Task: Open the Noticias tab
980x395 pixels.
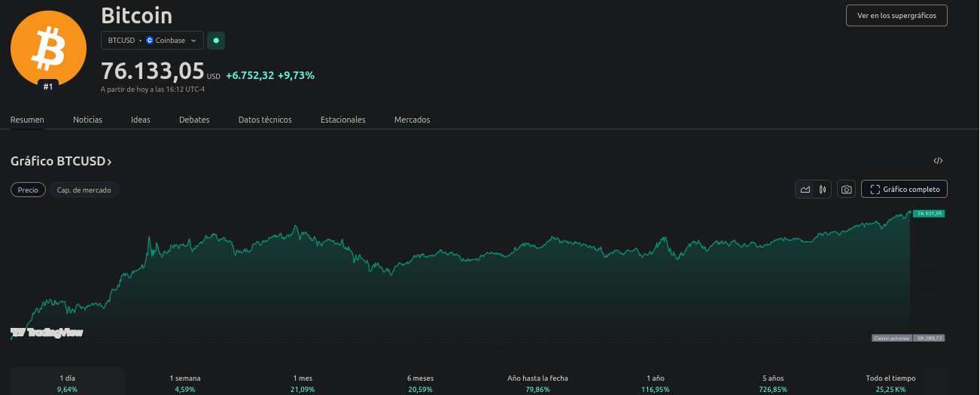Action: coord(87,120)
